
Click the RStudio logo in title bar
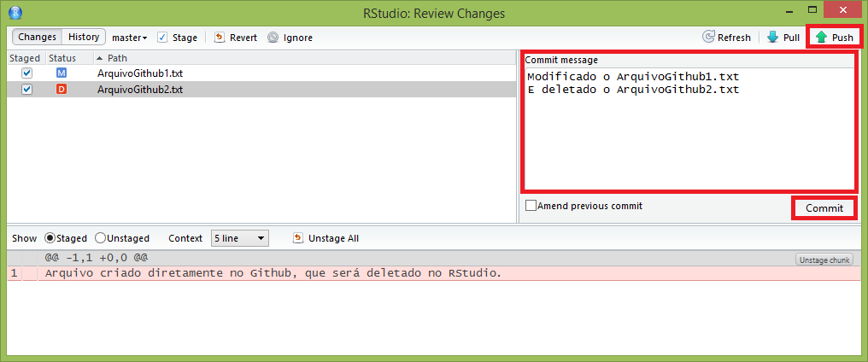pos(16,12)
